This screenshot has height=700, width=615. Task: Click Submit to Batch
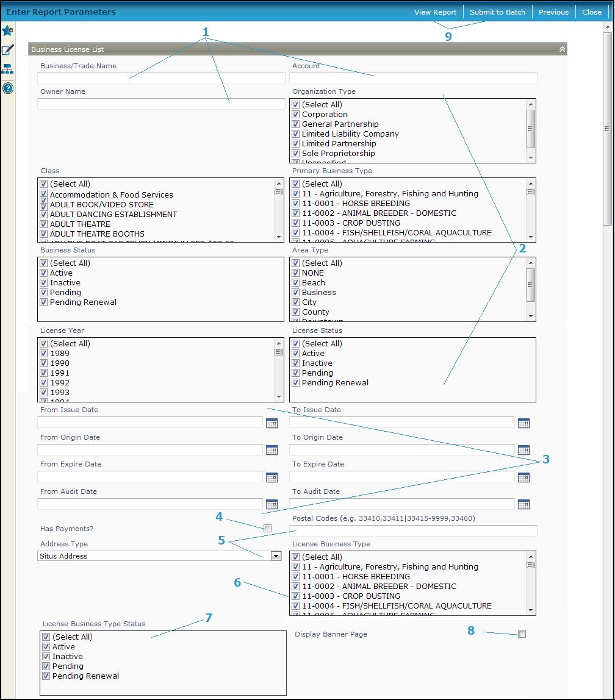click(x=497, y=12)
